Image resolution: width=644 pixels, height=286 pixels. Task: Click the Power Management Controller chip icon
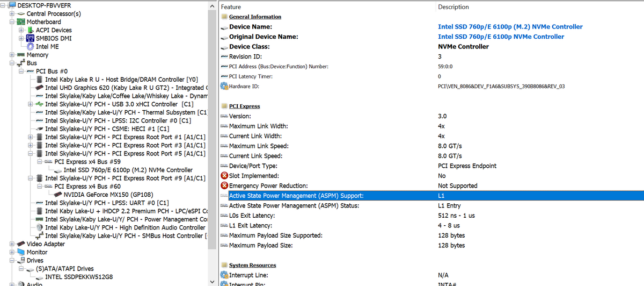pos(39,219)
